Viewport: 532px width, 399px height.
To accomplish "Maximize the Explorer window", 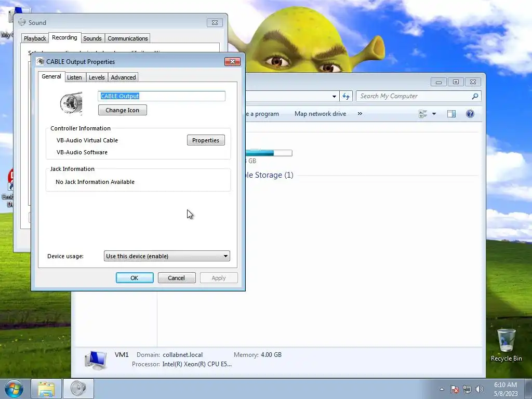I will 456,82.
